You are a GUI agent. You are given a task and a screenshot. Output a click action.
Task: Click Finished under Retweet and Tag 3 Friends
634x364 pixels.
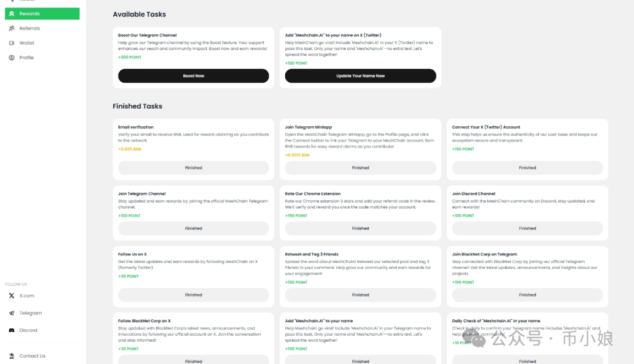[x=360, y=295]
